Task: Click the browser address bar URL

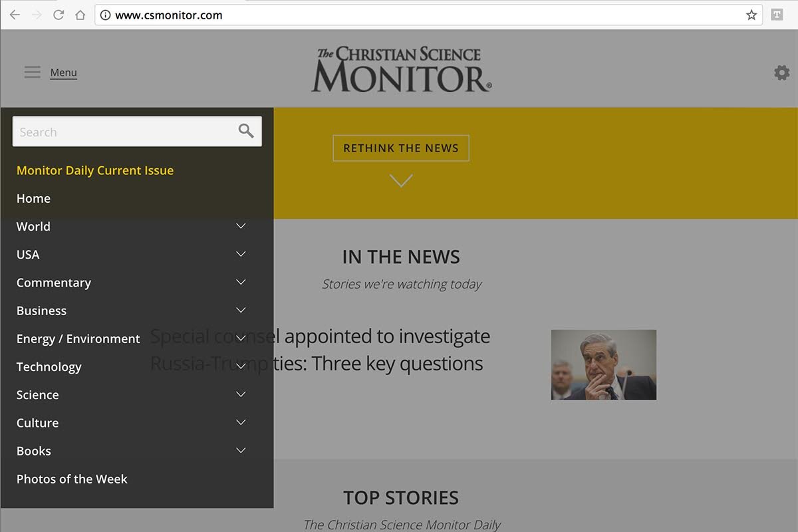Action: [x=169, y=15]
